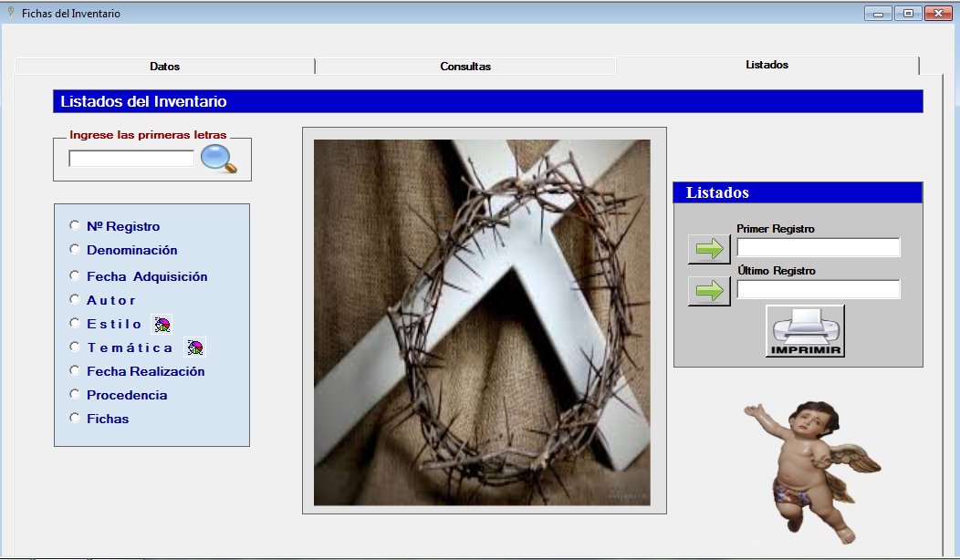
Task: Click the green arrow for Último Registro
Action: click(x=709, y=291)
